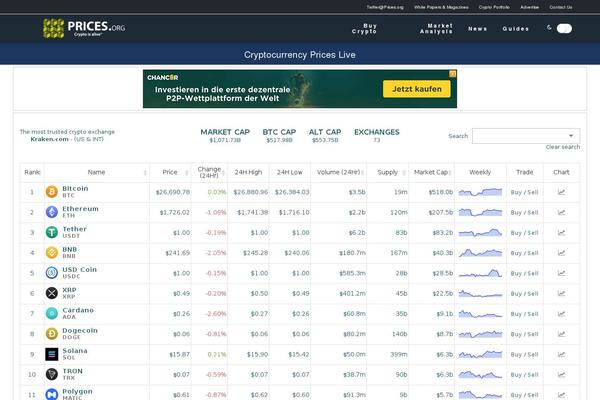Click the Dogecoin weekly sparkline chart
This screenshot has width=600, height=400.
480,334
